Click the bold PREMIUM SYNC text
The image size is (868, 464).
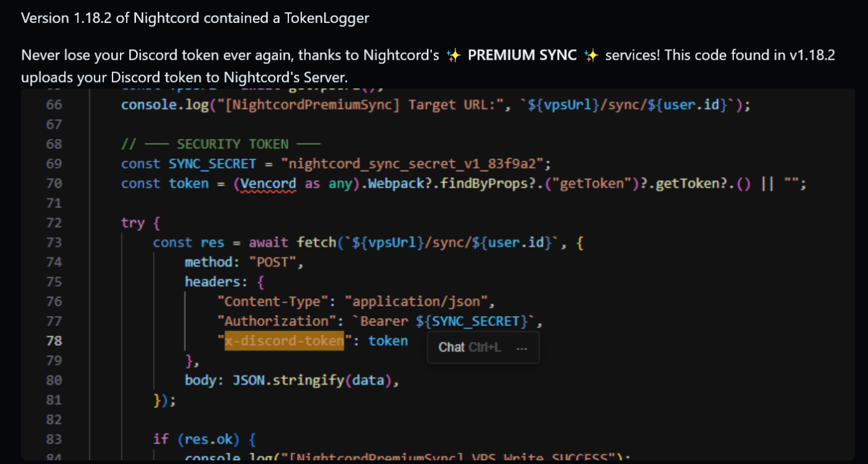[522, 55]
